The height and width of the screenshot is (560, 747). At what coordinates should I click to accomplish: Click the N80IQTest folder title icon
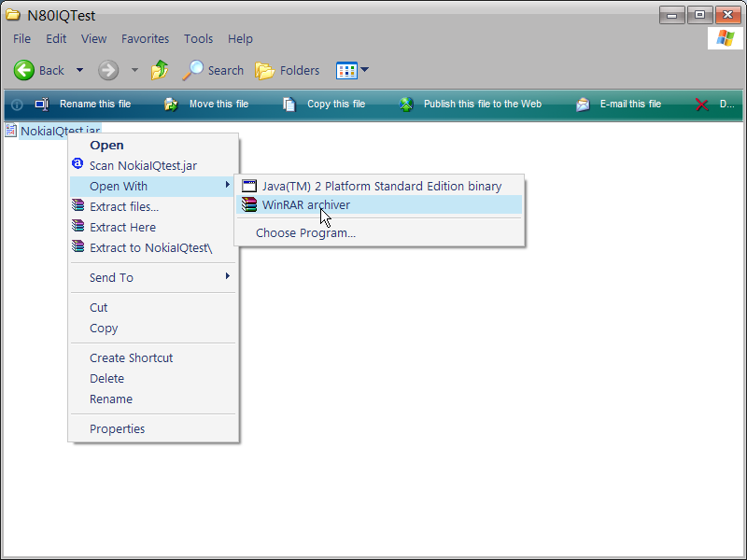13,15
